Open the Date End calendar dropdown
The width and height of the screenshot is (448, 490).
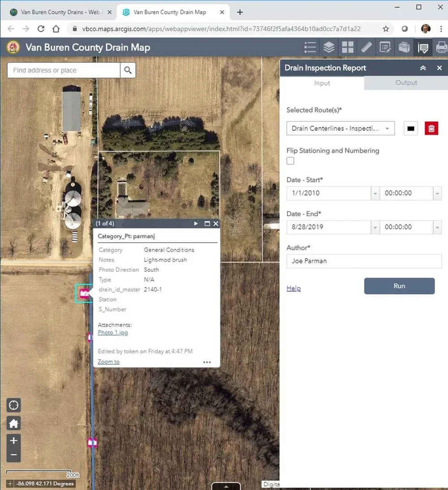(x=375, y=228)
